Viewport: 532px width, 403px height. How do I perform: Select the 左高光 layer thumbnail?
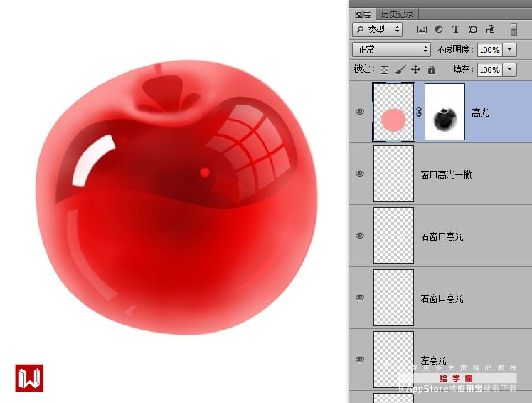coord(393,359)
